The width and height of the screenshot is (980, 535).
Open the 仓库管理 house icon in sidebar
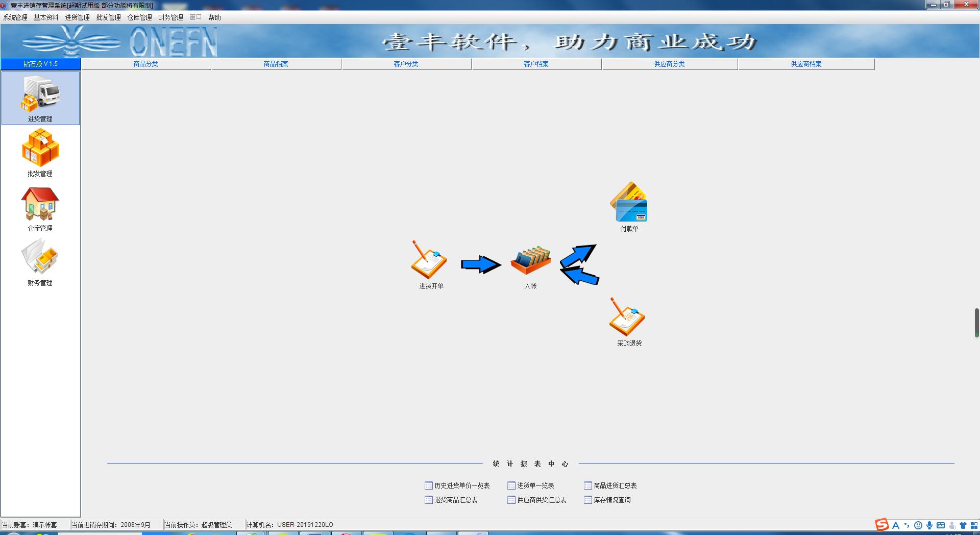(40, 208)
